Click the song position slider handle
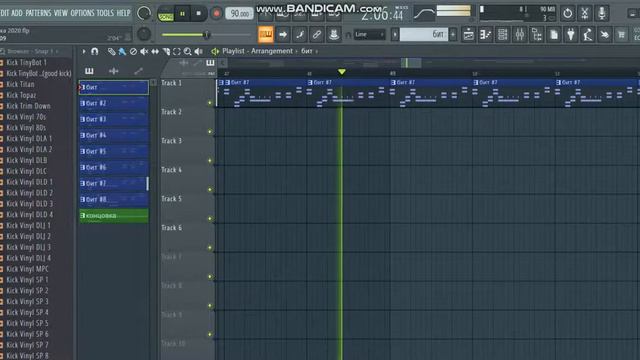640x360 pixels. (207, 35)
